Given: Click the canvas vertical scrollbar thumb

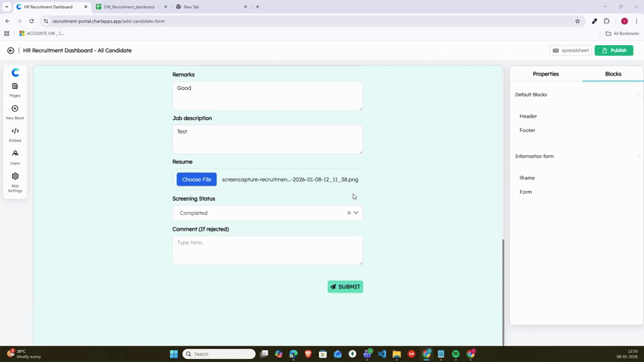Looking at the screenshot, I should [503, 292].
